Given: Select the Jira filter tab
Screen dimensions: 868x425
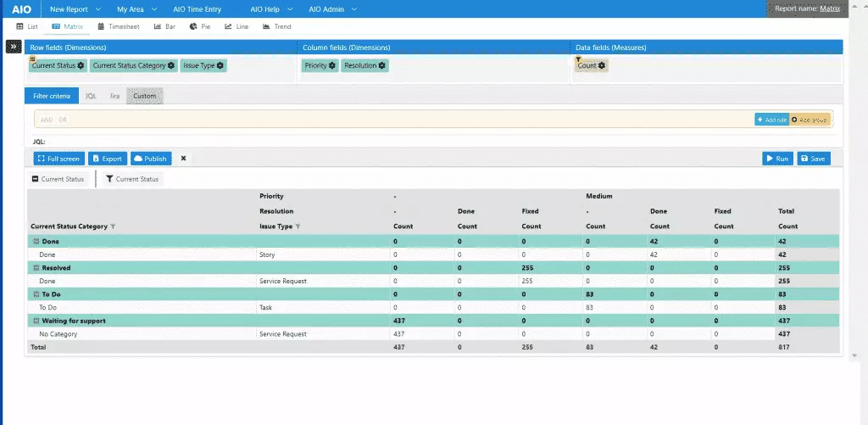Looking at the screenshot, I should (114, 96).
